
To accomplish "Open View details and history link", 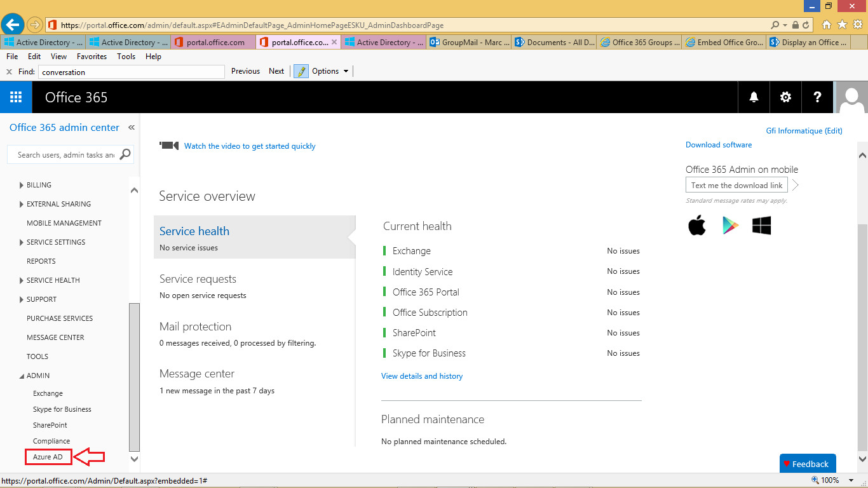I will point(422,376).
